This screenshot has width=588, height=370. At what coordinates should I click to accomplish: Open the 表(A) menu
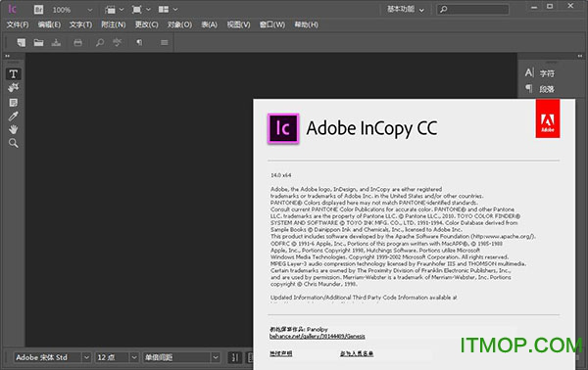(210, 24)
